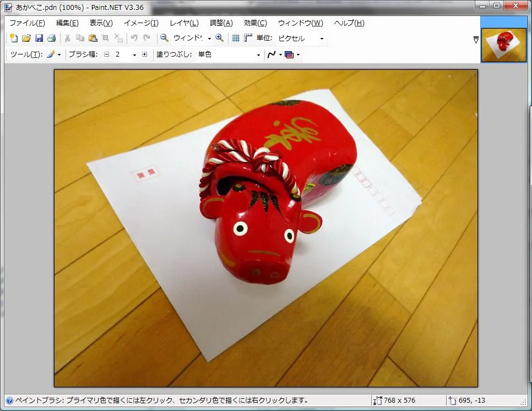This screenshot has height=411, width=532.
Task: Click the Zoom out magnifier icon
Action: click(164, 38)
